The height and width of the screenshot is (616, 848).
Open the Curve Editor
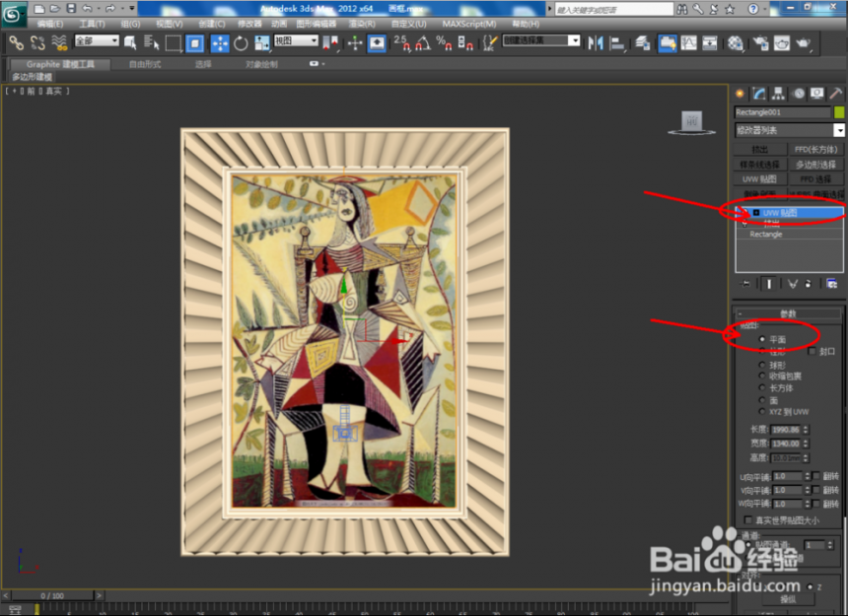[x=688, y=43]
